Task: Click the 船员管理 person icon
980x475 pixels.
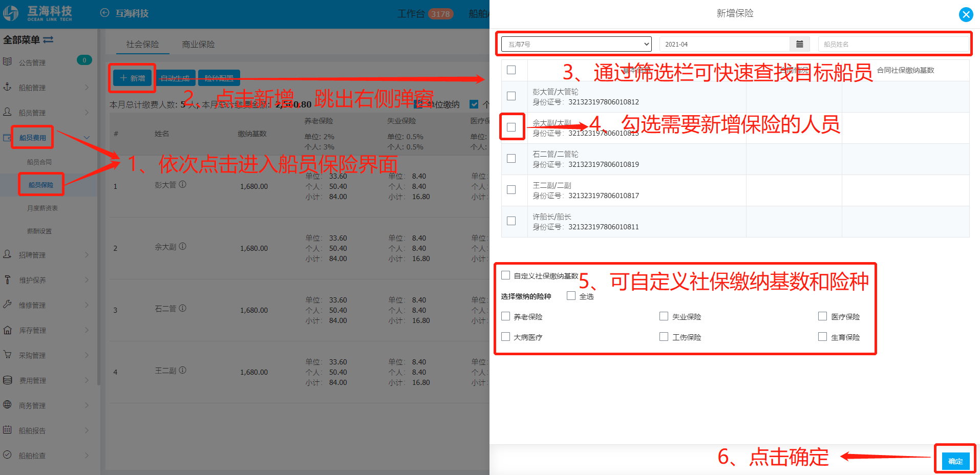Action: [7, 112]
